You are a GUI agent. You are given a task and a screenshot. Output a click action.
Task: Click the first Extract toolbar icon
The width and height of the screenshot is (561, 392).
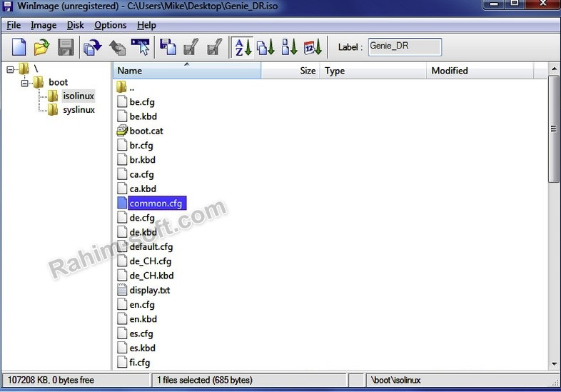tap(191, 47)
